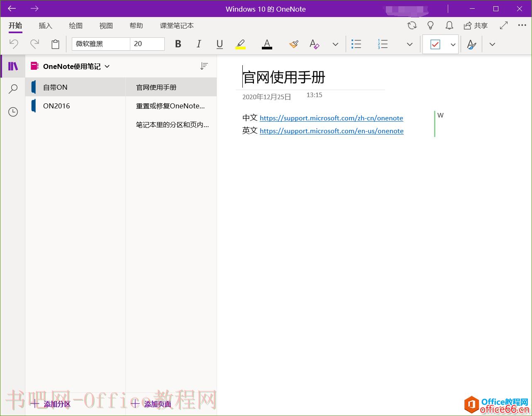Open the 视图 tab
The height and width of the screenshot is (416, 532).
[x=106, y=25]
